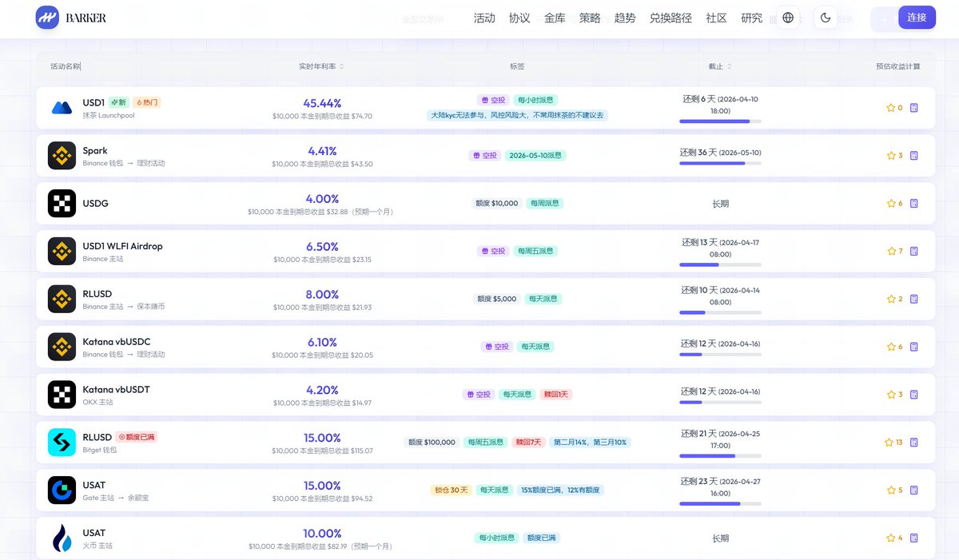Click Binance logo in RLUSD 8.00% row
The width and height of the screenshot is (959, 560).
[x=62, y=299]
